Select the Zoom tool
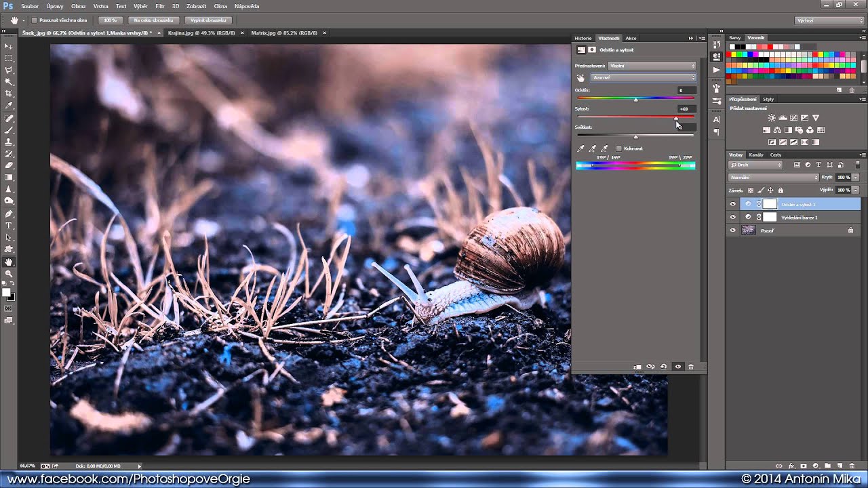 pos(9,274)
